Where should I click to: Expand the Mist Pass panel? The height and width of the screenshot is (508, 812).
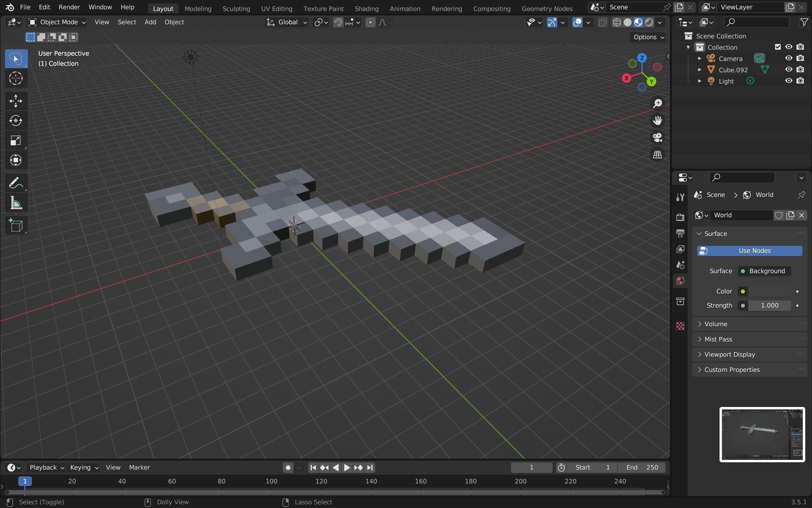click(750, 339)
